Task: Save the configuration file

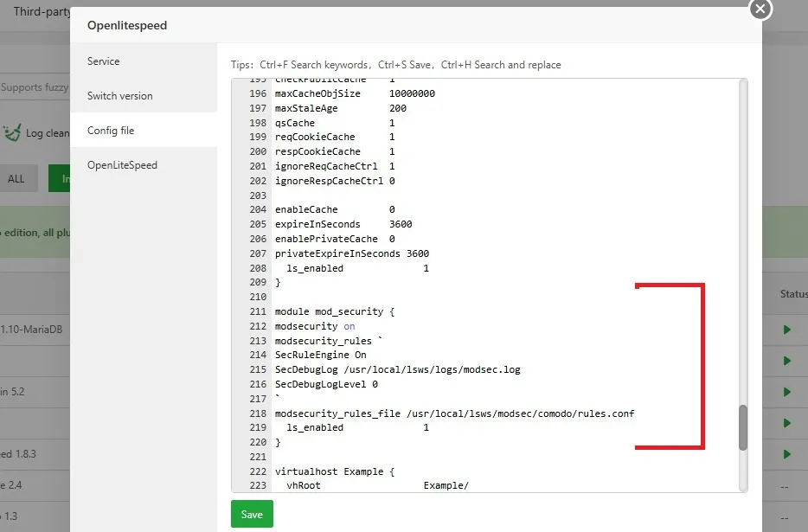Action: [251, 513]
